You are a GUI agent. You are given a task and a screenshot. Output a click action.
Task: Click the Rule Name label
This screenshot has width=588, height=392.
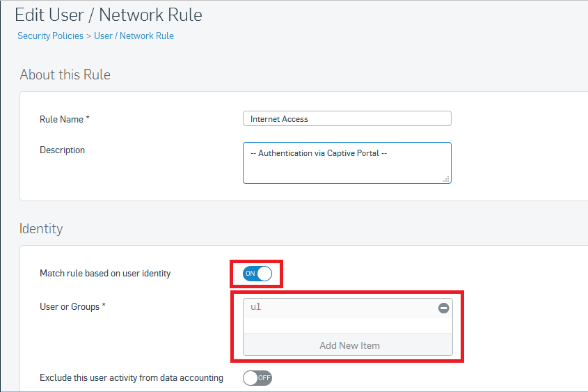[65, 119]
